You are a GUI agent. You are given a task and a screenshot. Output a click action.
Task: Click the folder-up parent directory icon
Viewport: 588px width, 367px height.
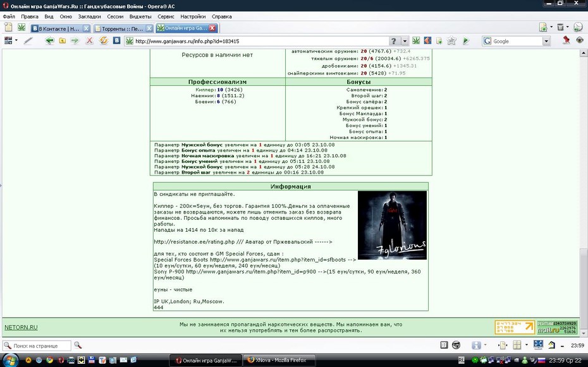(x=62, y=41)
